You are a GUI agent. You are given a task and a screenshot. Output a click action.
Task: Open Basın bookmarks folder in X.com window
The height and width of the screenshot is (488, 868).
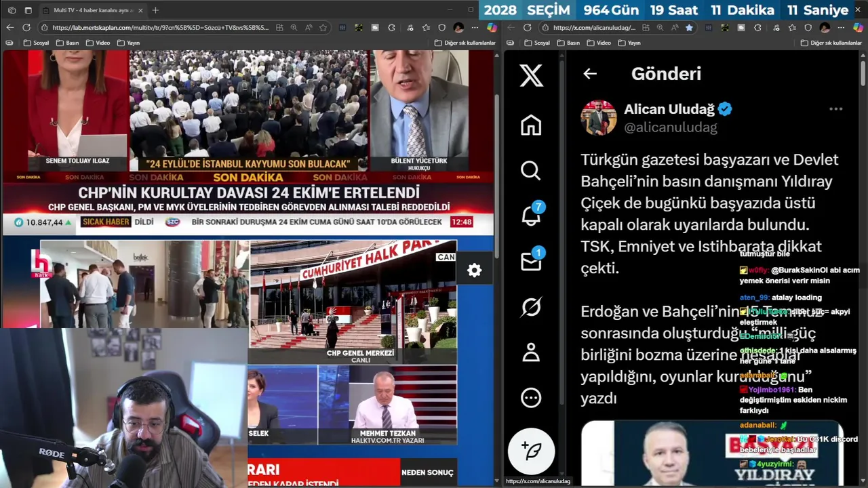coord(568,43)
